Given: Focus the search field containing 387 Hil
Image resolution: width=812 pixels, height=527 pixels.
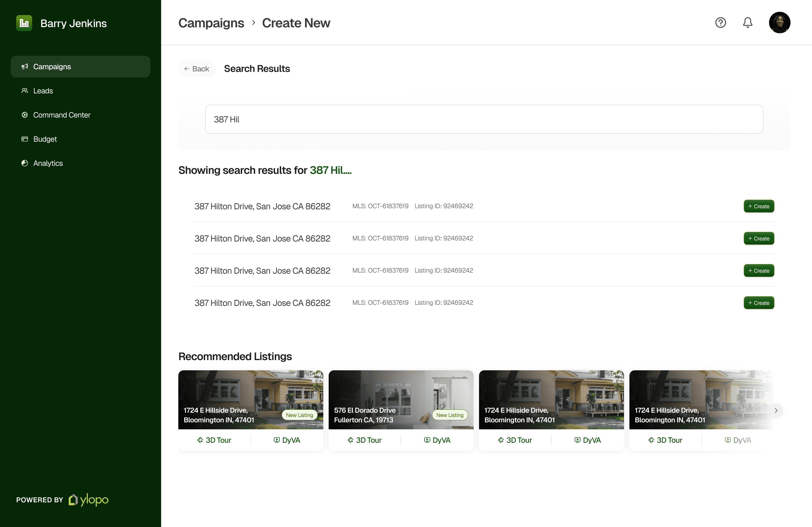Looking at the screenshot, I should pyautogui.click(x=484, y=119).
